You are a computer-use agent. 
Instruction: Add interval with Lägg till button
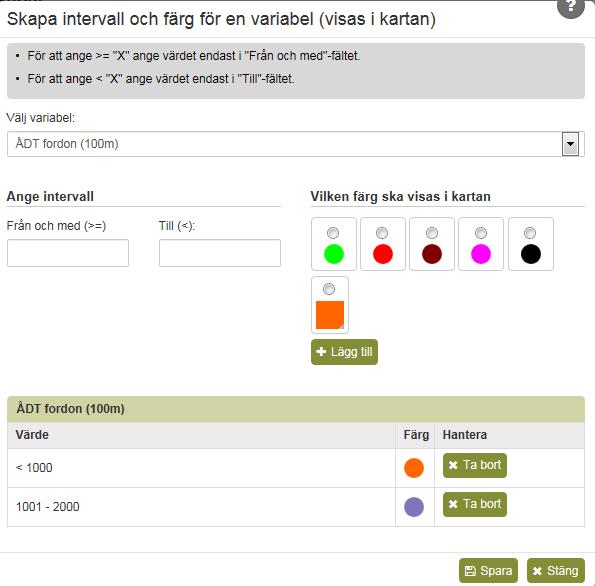pyautogui.click(x=344, y=352)
